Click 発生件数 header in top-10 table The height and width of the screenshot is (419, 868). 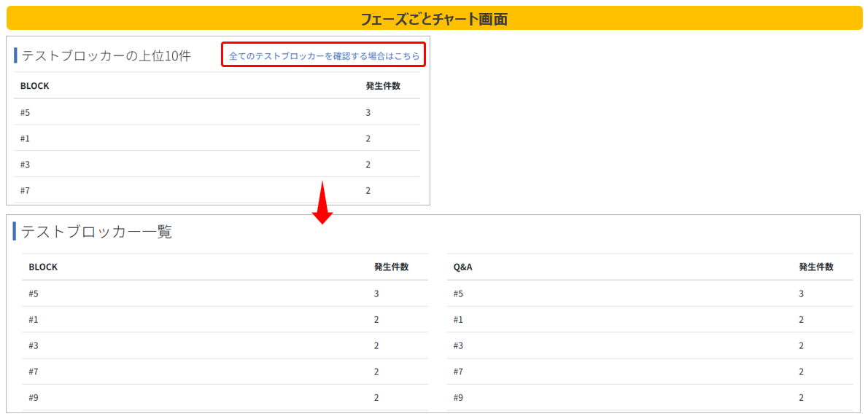coord(383,86)
